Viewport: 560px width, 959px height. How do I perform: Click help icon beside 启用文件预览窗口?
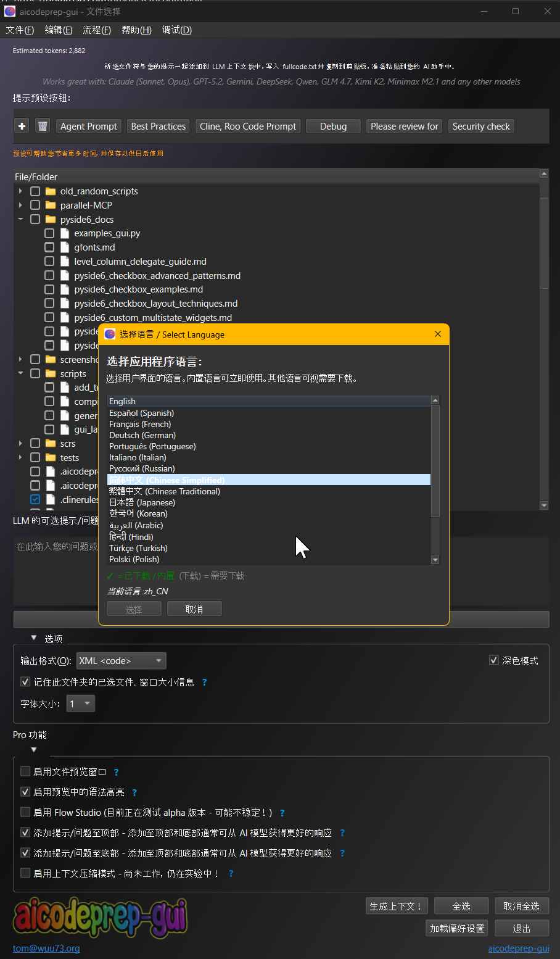coord(117,772)
